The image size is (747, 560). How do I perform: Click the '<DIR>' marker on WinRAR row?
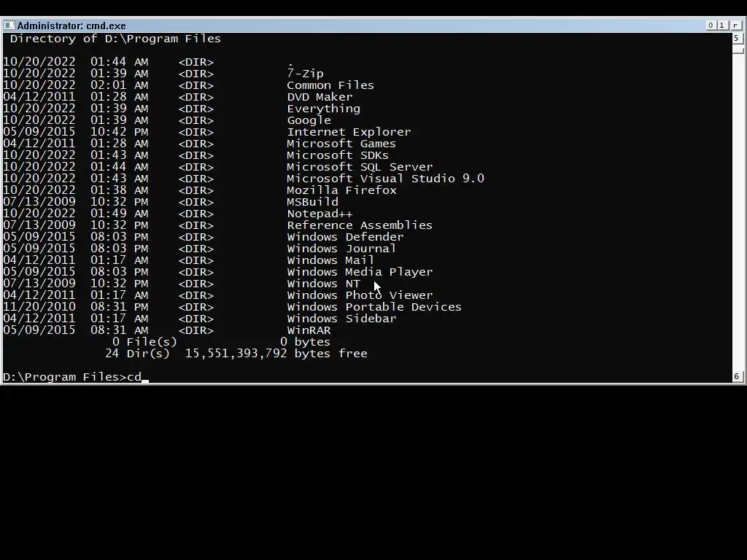[196, 330]
